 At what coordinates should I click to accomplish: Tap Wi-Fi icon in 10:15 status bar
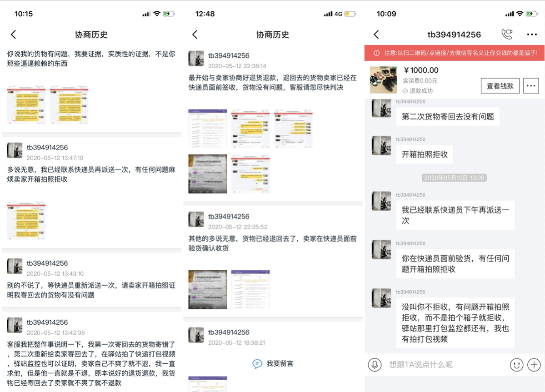point(157,14)
